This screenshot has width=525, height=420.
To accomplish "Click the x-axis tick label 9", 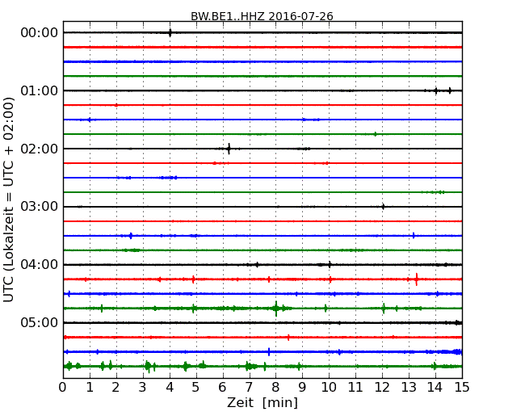I will tap(302, 388).
